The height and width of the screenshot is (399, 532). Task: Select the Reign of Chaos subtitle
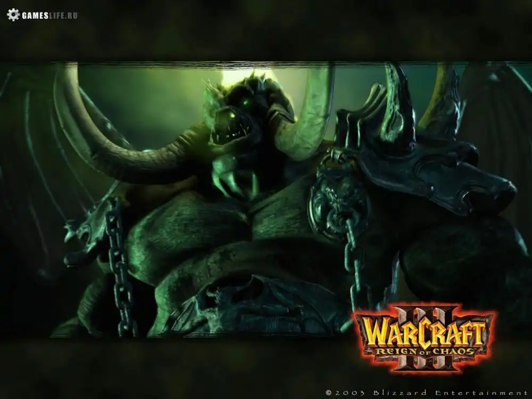click(x=424, y=352)
